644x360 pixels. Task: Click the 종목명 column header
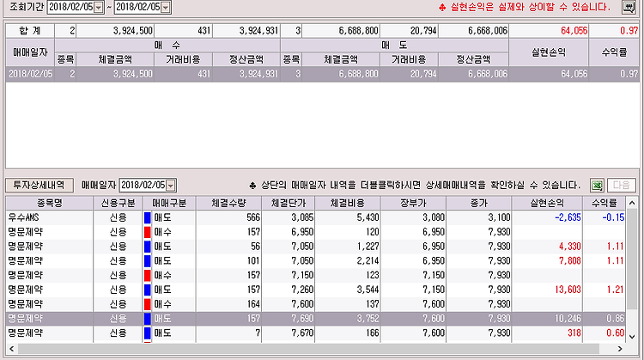tap(49, 203)
